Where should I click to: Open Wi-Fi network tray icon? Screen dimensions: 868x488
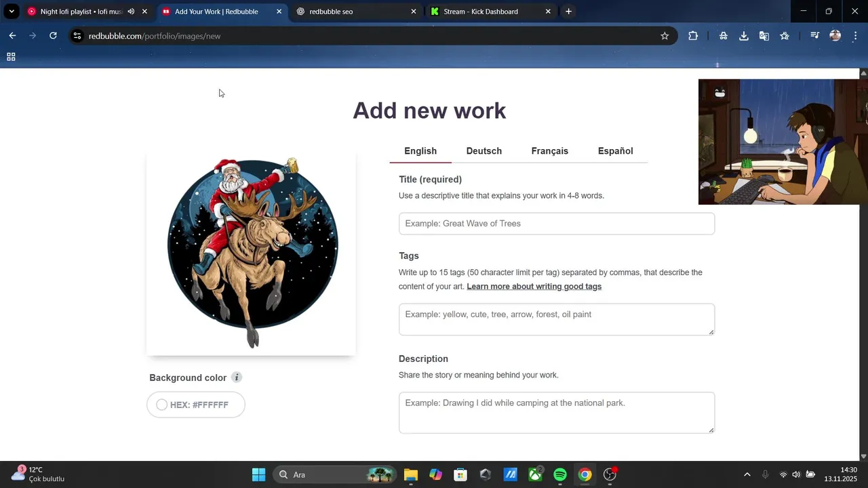783,474
